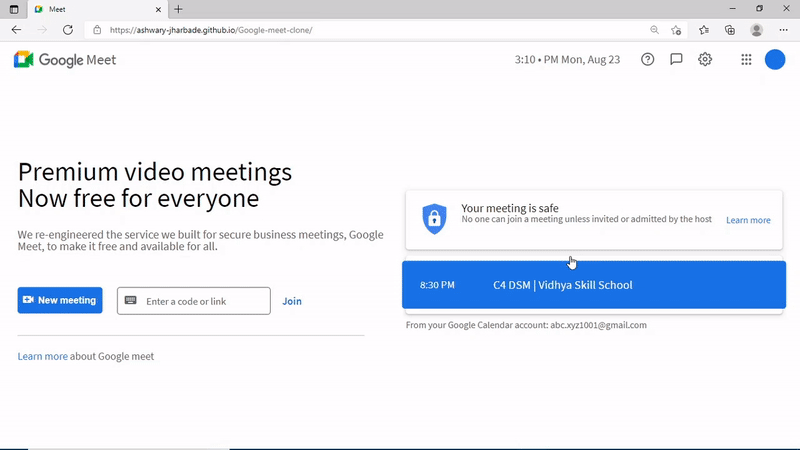
Task: Reload the page with the refresh icon
Action: click(68, 30)
